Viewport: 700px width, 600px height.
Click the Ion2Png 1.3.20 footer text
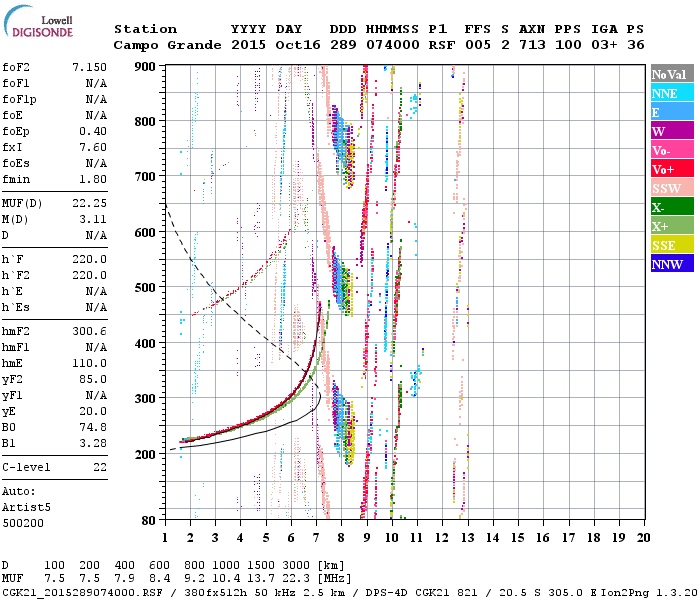point(649,593)
